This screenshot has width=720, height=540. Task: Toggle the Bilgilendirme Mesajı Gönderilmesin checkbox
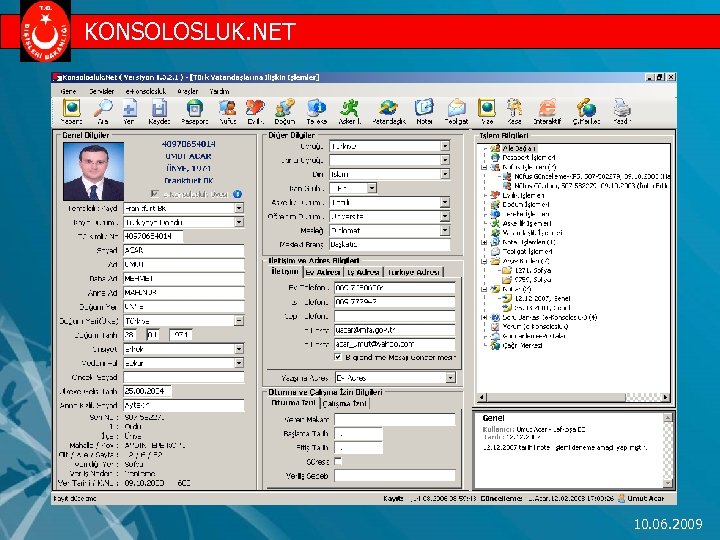tap(338, 357)
